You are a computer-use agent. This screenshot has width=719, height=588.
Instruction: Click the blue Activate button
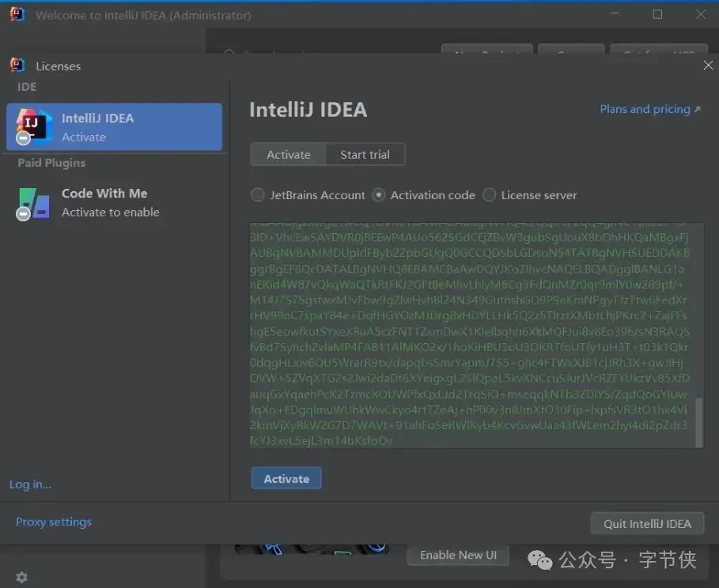click(286, 478)
